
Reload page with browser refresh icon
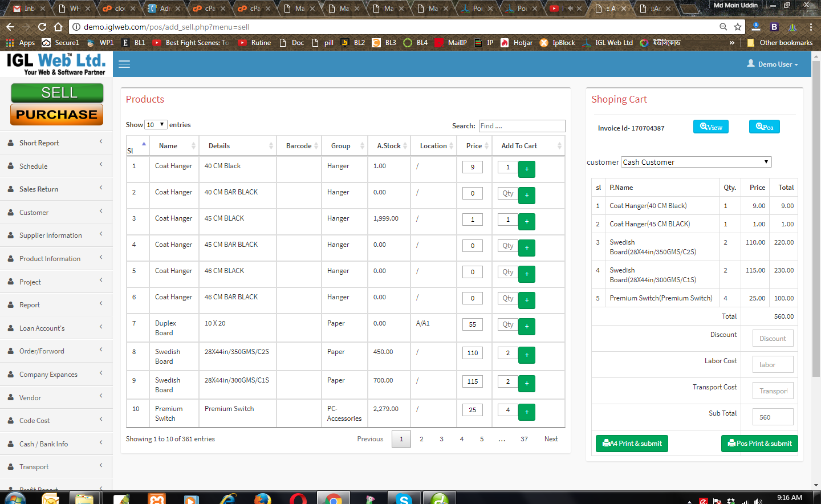click(42, 27)
